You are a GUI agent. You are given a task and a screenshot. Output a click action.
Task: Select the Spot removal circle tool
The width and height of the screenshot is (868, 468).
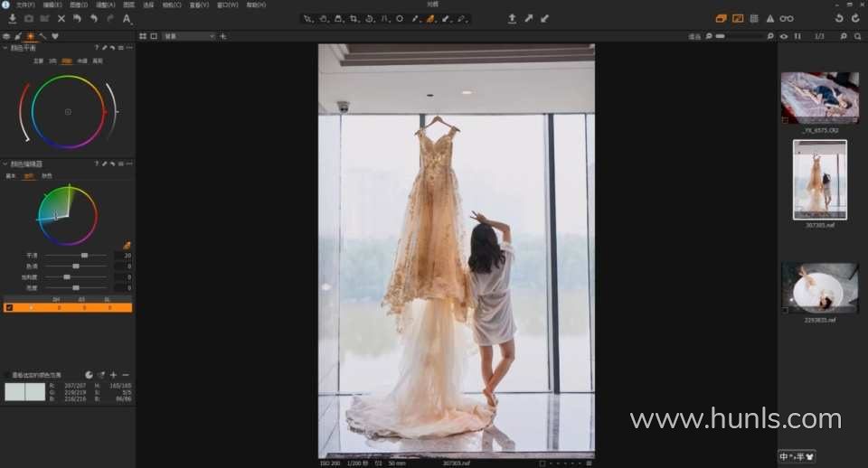(400, 19)
